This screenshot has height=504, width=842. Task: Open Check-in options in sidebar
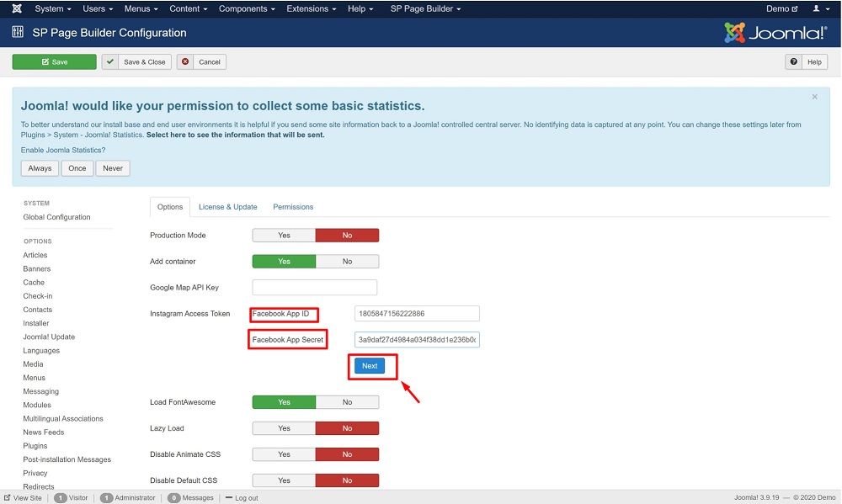coord(38,295)
